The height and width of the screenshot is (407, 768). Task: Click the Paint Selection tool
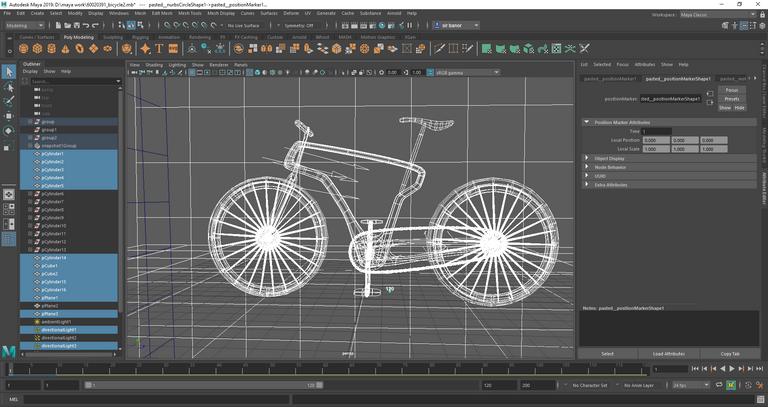tap(9, 101)
